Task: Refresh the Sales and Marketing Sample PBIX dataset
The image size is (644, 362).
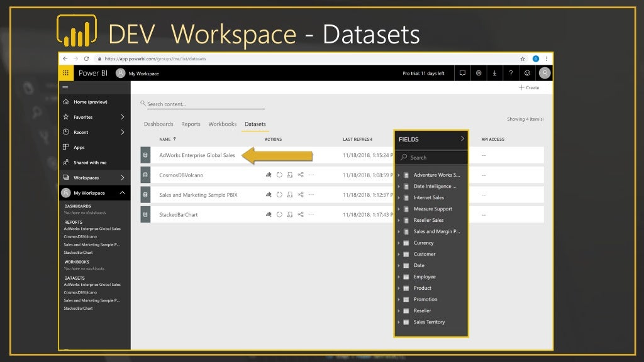Action: click(279, 195)
